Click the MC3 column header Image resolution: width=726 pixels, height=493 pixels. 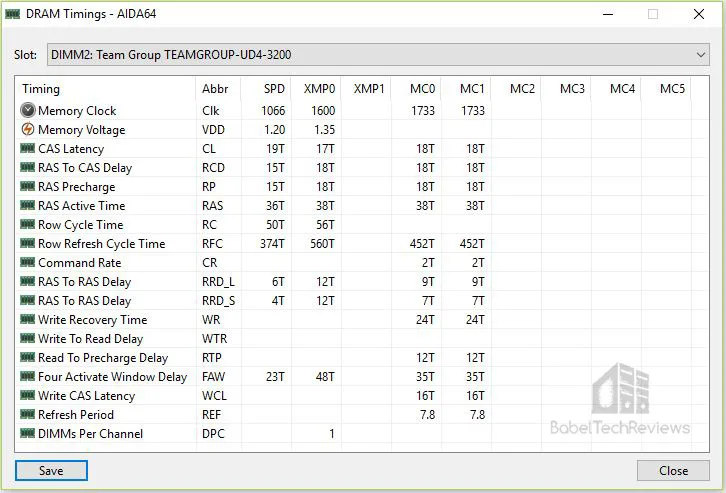tap(566, 88)
